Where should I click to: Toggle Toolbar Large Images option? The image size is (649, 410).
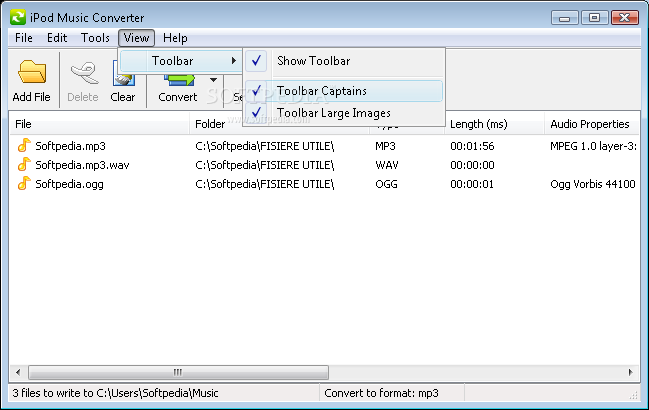tap(344, 113)
